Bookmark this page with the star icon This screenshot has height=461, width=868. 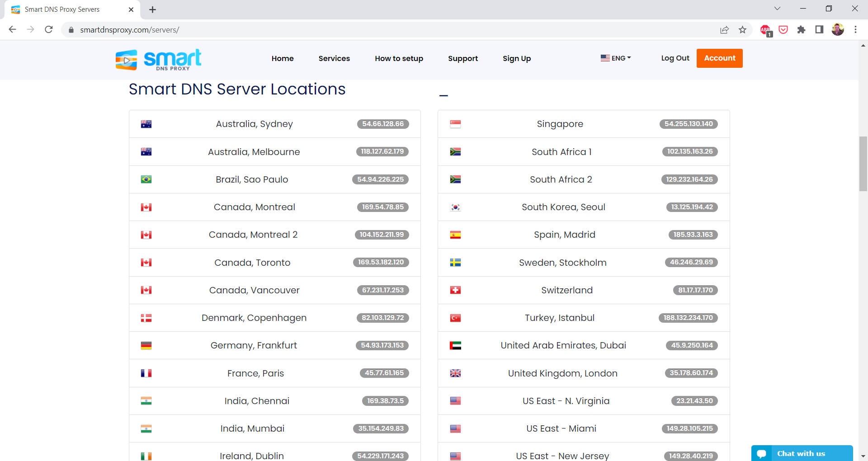tap(742, 30)
